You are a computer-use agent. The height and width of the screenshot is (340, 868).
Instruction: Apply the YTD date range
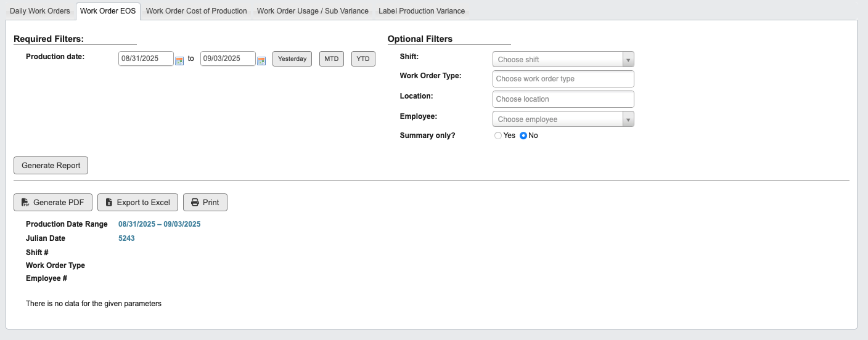(x=363, y=59)
